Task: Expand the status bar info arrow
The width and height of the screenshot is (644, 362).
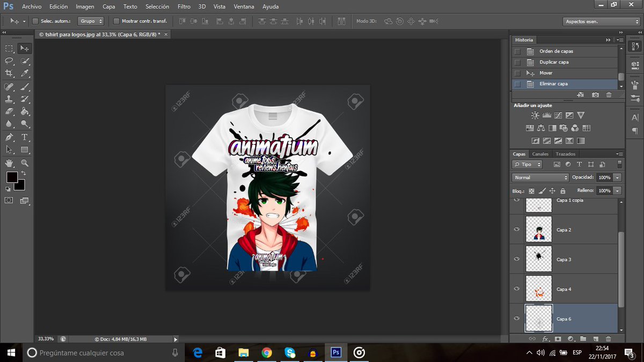Action: [x=175, y=339]
